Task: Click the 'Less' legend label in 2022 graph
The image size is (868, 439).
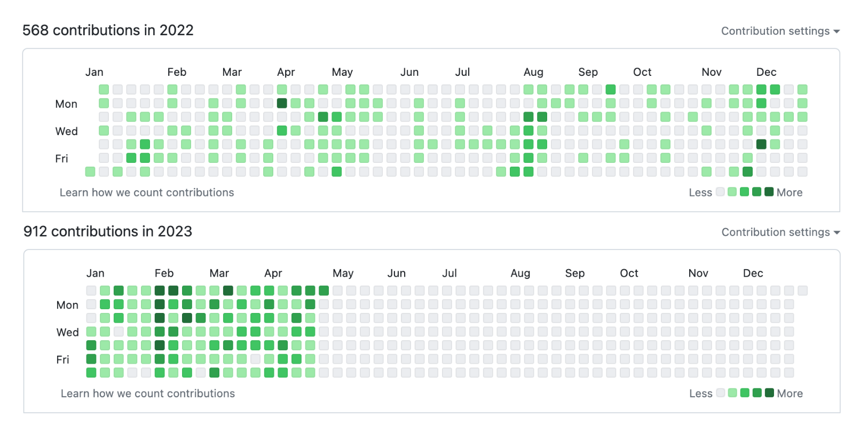Action: pyautogui.click(x=700, y=193)
